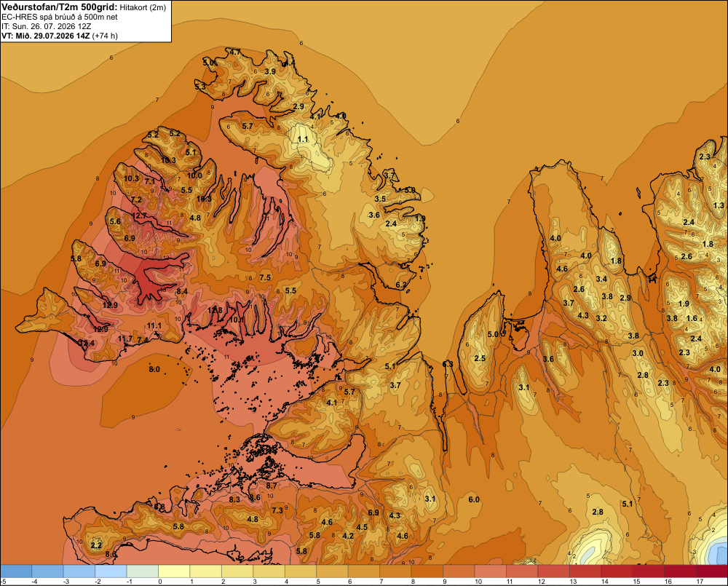728x586 pixels.
Task: Click the '2.5' temperature value
Action: point(480,358)
